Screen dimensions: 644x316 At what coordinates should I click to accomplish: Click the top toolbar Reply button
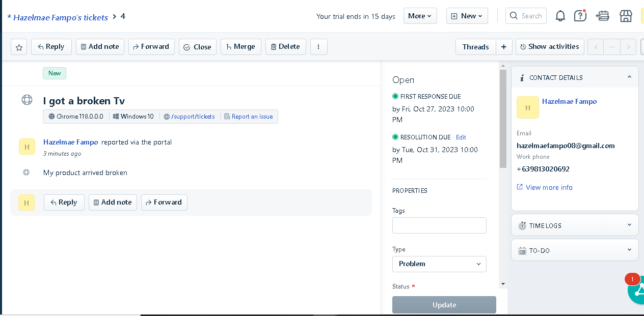point(51,47)
